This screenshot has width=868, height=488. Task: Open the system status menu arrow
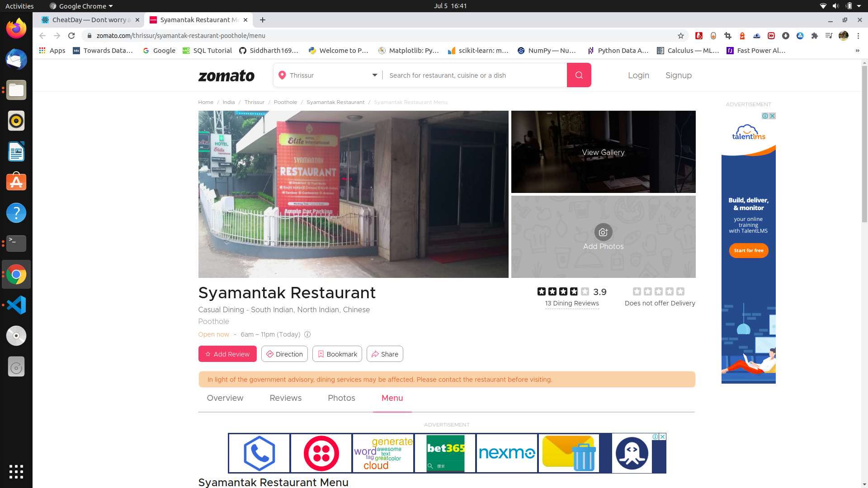click(x=859, y=6)
